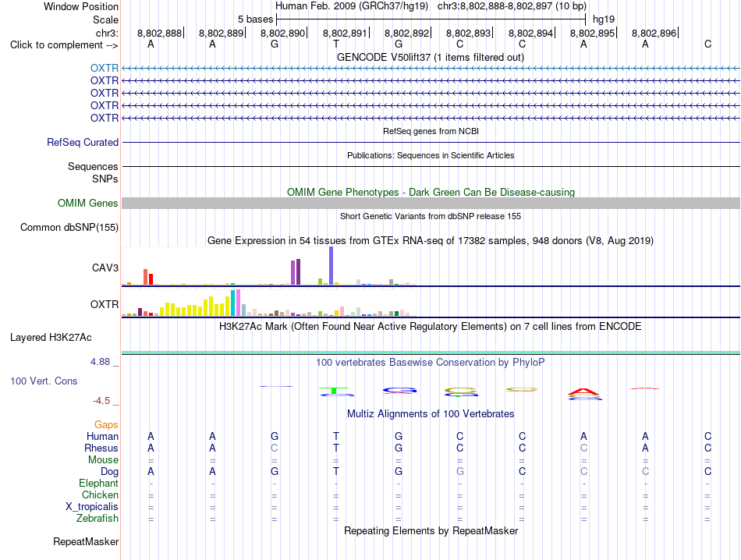The width and height of the screenshot is (741, 560).
Task: Click the tall blue bar in CAV3 expression chart
Action: (331, 266)
